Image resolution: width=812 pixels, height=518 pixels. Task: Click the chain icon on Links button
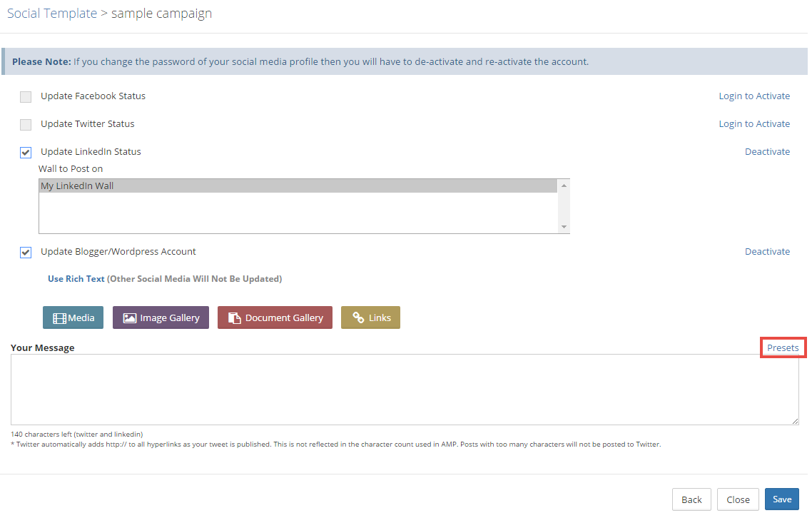(x=358, y=318)
